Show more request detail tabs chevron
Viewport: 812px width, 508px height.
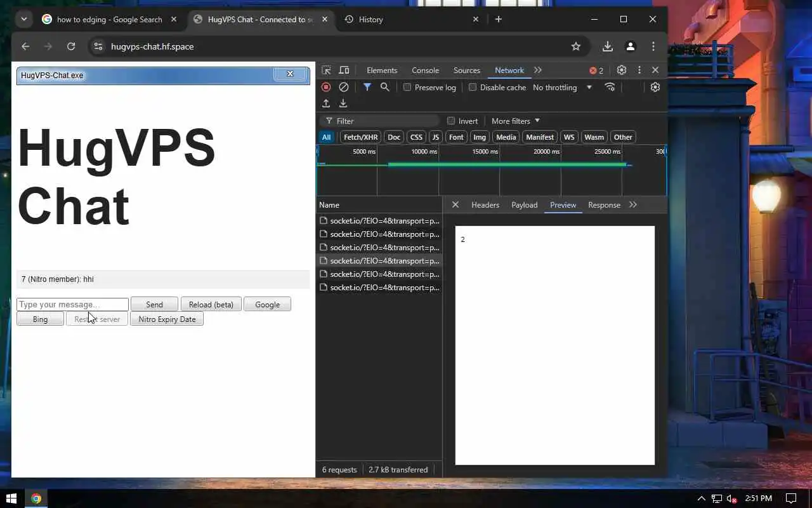(x=632, y=204)
